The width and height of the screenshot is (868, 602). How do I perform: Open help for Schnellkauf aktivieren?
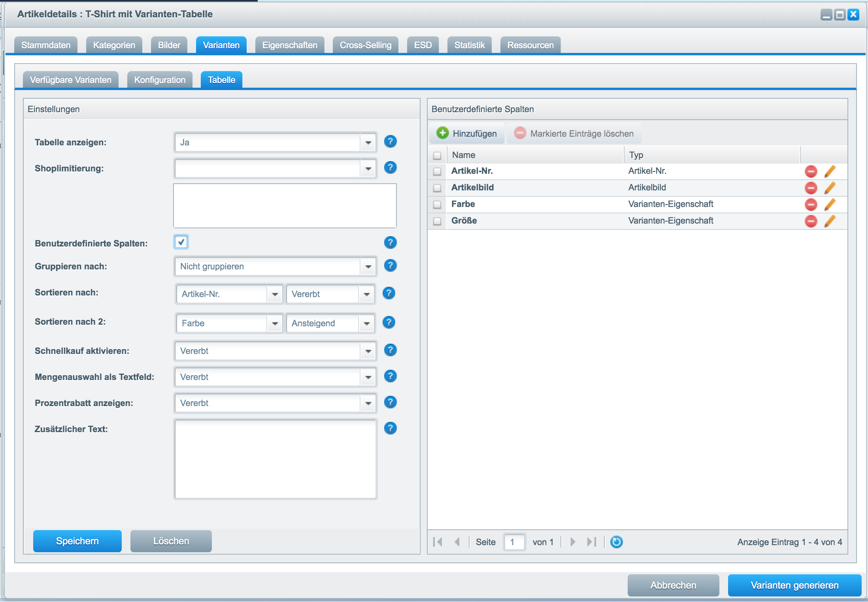(390, 350)
